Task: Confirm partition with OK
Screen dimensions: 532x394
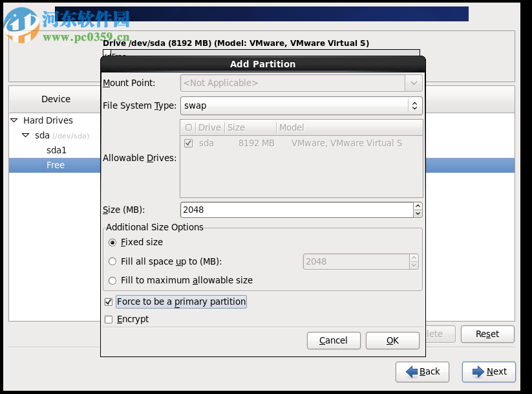Action: (392, 340)
